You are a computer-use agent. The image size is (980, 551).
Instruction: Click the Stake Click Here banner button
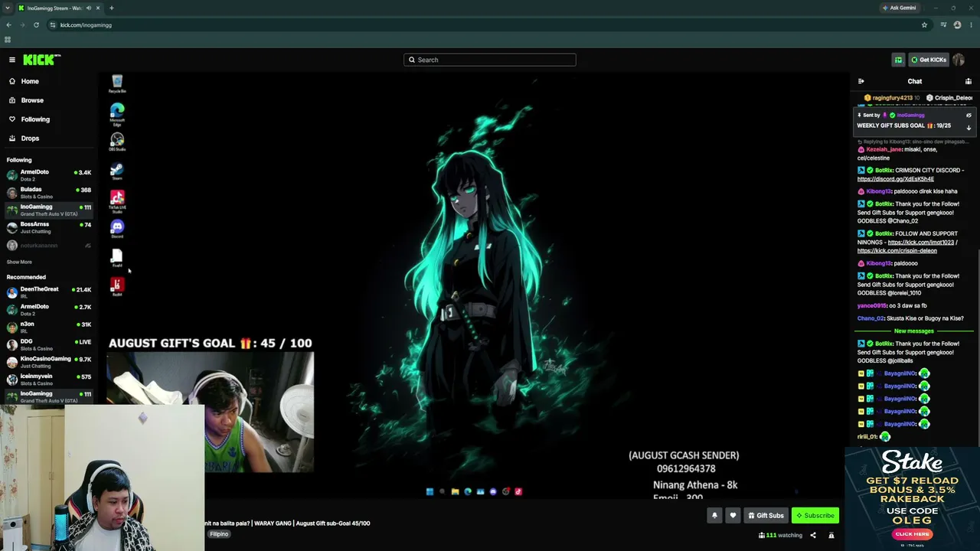[912, 534]
